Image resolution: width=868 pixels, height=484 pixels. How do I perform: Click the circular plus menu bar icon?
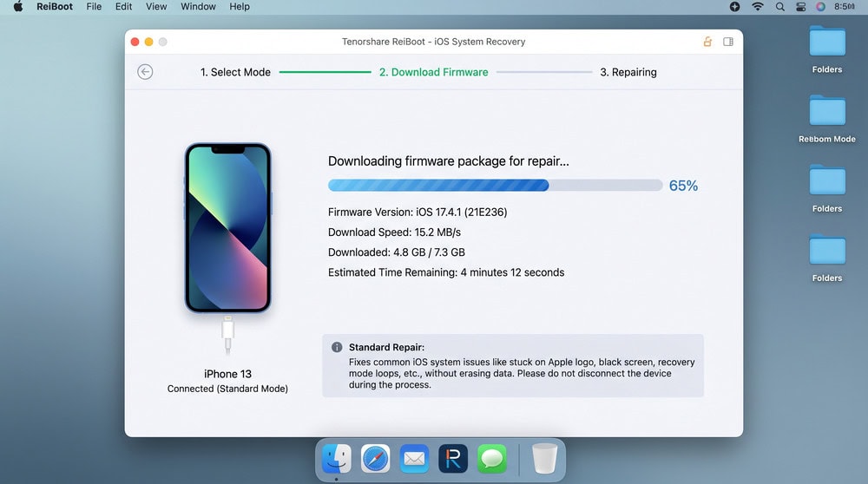734,7
